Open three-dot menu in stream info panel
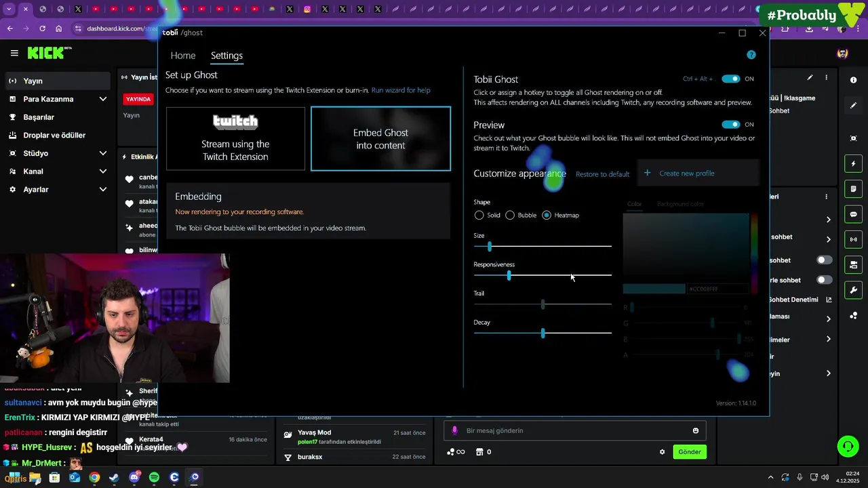 pyautogui.click(x=826, y=78)
